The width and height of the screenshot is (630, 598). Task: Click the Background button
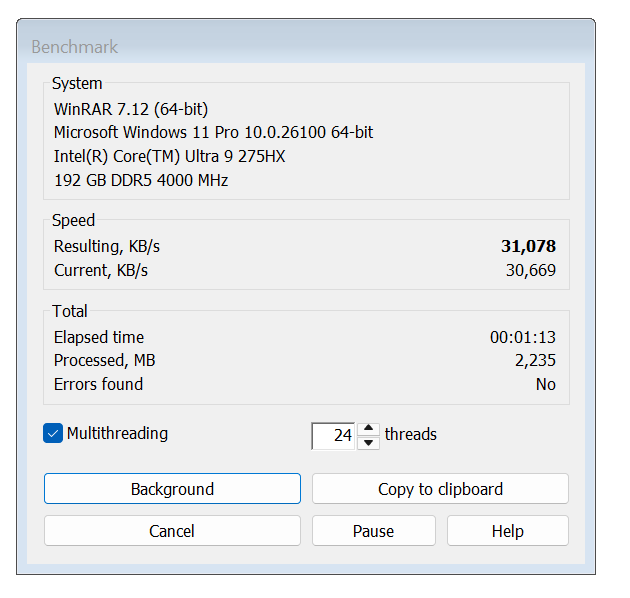[172, 489]
